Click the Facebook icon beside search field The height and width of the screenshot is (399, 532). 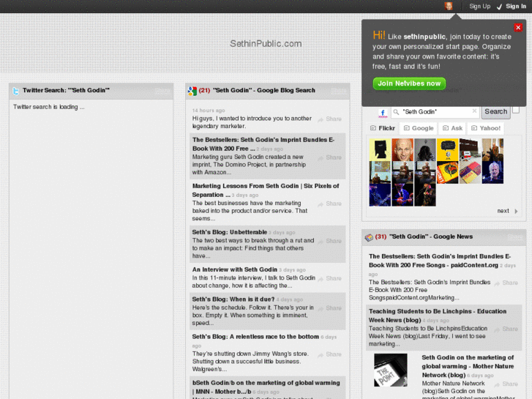383,113
